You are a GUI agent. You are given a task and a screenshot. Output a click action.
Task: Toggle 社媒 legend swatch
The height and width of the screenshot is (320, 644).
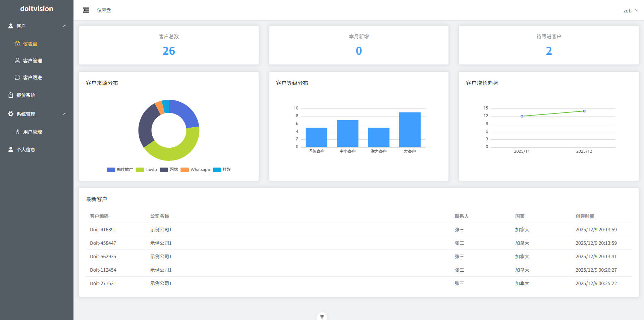pyautogui.click(x=217, y=170)
